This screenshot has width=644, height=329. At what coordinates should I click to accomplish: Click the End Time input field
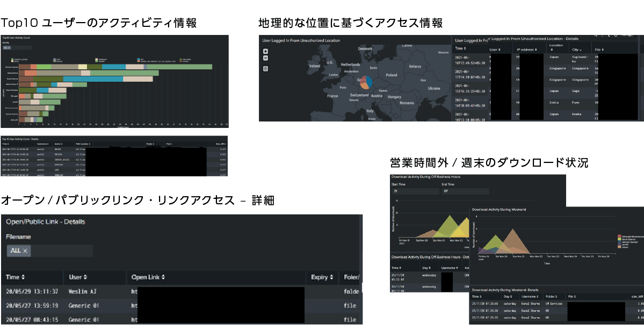(465, 191)
